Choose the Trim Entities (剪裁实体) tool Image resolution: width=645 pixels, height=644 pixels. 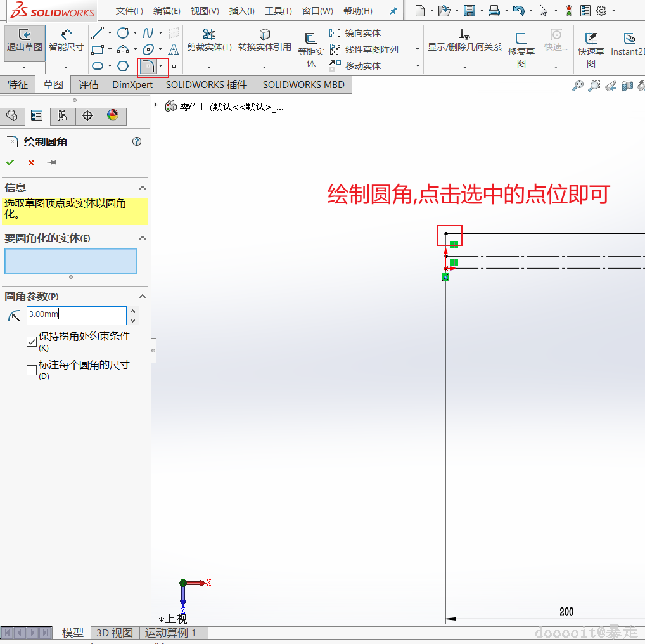pos(209,41)
